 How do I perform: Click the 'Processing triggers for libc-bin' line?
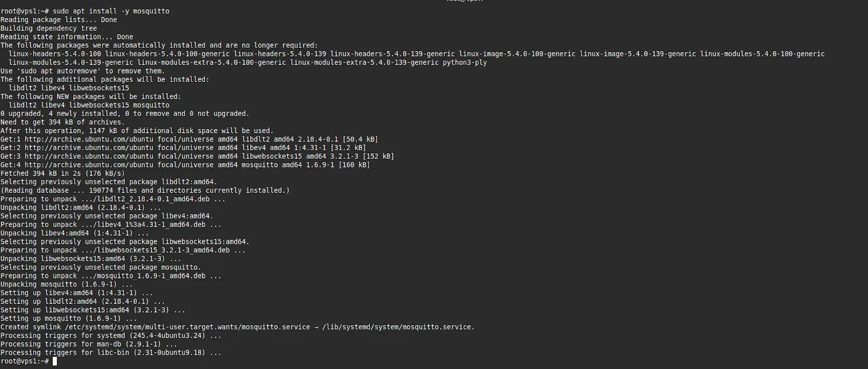[x=111, y=353]
